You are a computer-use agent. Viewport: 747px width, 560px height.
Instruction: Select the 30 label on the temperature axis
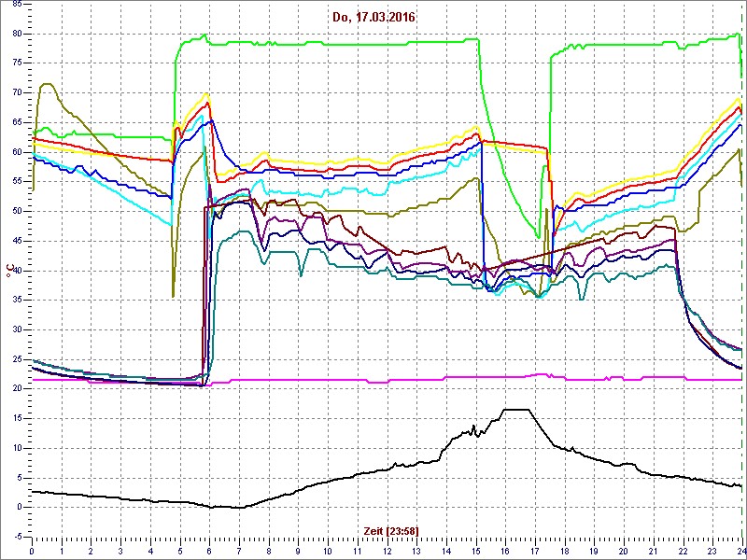coord(16,329)
